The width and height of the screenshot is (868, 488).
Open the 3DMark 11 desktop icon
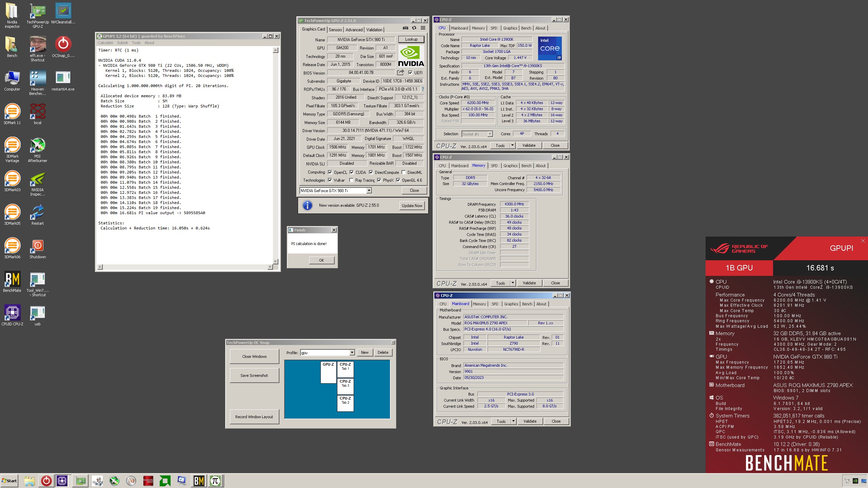(12, 114)
